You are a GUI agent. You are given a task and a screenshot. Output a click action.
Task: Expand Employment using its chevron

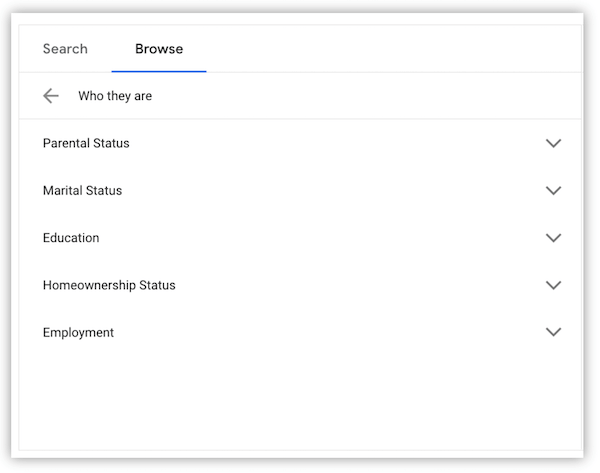553,332
